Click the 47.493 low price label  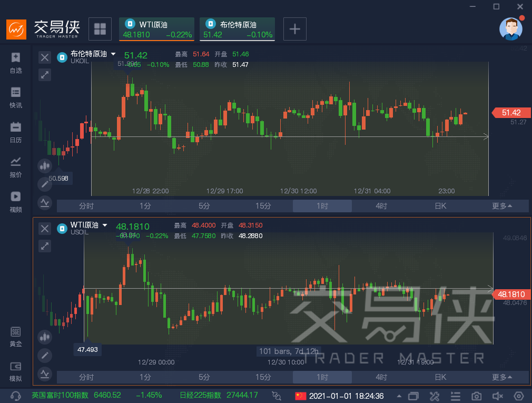click(87, 349)
